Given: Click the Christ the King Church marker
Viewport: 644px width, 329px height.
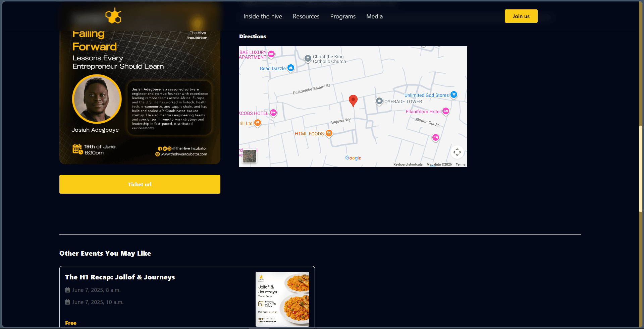Looking at the screenshot, I should 308,59.
